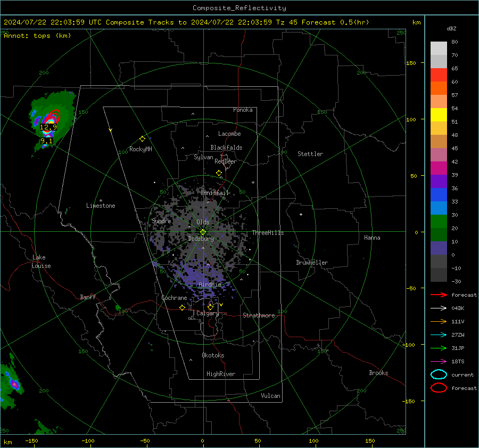The height and width of the screenshot is (448, 479).
Task: Click the Ponoka city label
Action: (243, 110)
